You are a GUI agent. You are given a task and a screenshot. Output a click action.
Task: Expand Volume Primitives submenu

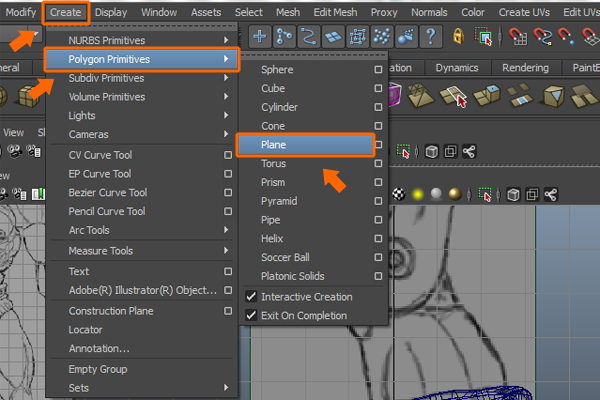click(x=142, y=97)
